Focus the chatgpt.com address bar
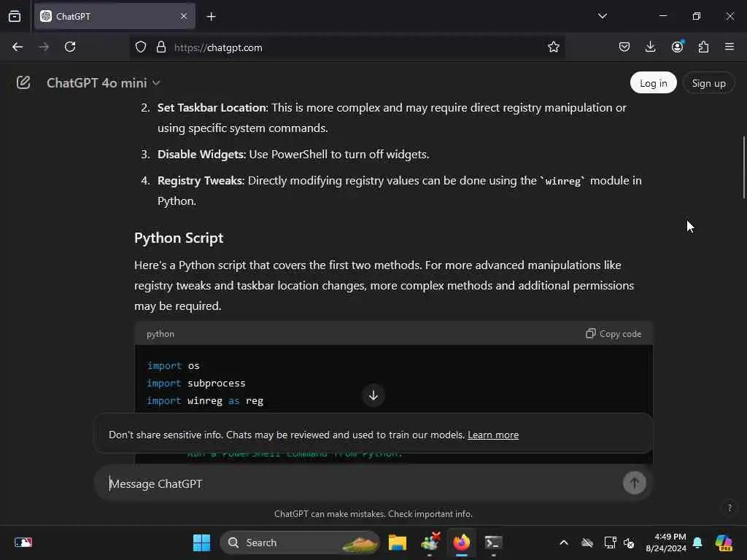The width and height of the screenshot is (747, 560). tap(347, 47)
